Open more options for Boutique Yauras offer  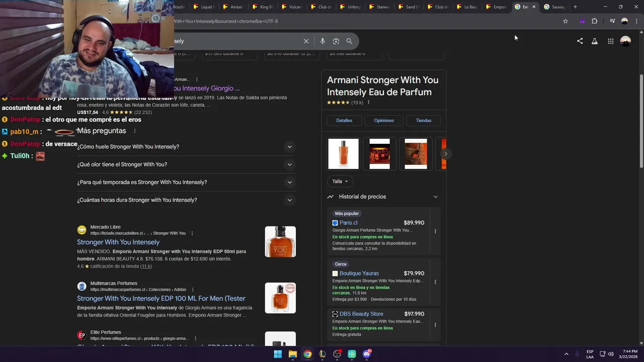pos(435,282)
